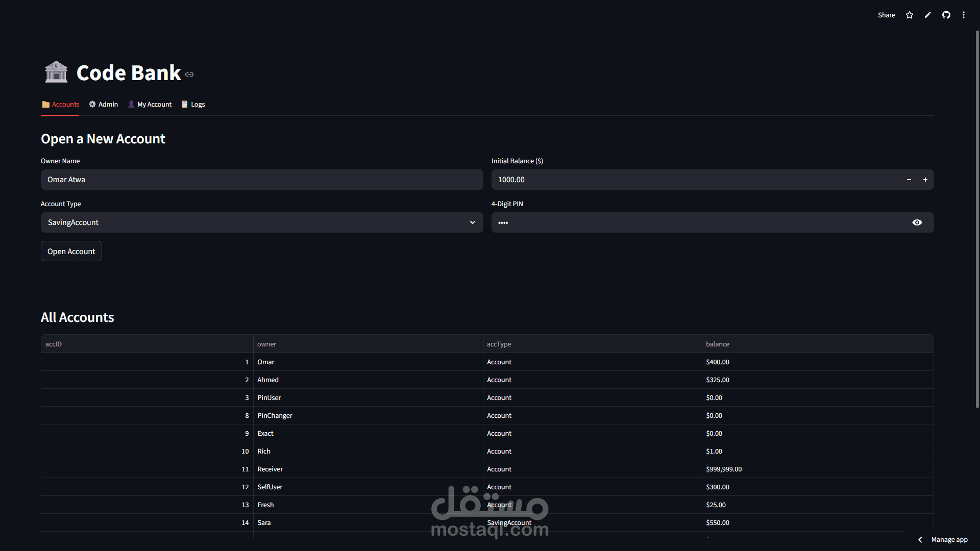
Task: Expand Manage app chevron arrow
Action: click(x=920, y=540)
